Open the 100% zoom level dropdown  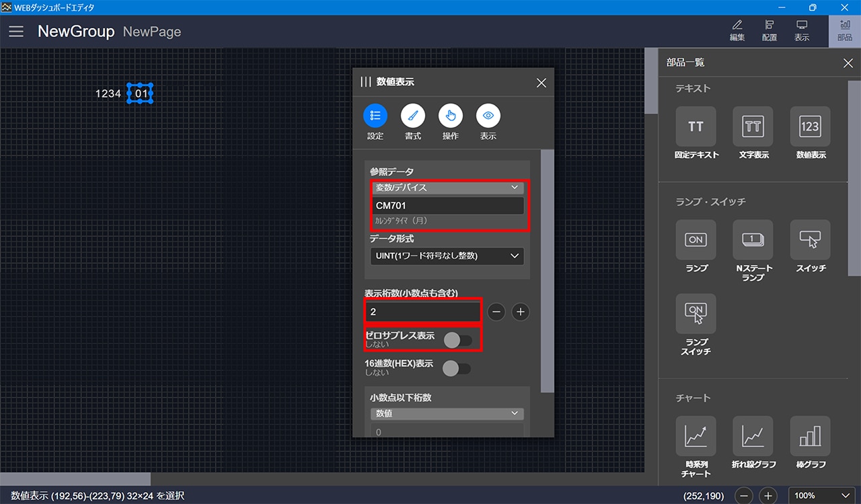pyautogui.click(x=821, y=495)
